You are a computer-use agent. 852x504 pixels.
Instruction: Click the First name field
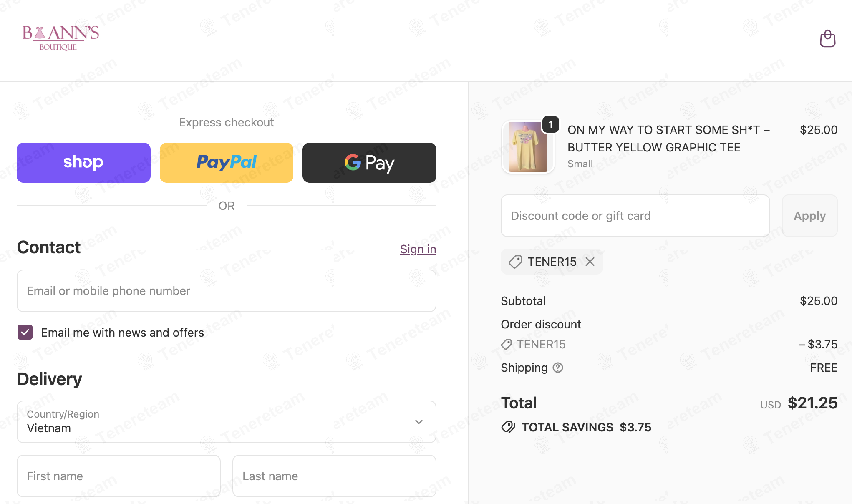[x=118, y=476]
